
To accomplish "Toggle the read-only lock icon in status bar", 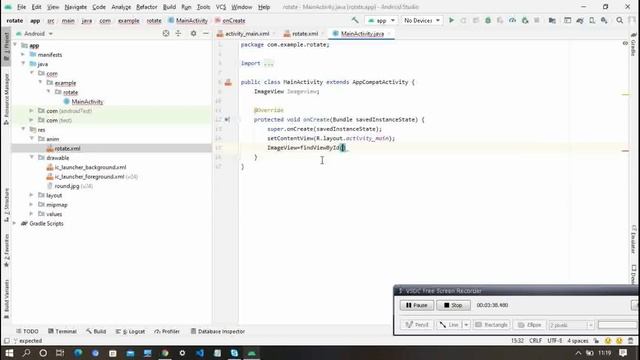I will pos(596,340).
